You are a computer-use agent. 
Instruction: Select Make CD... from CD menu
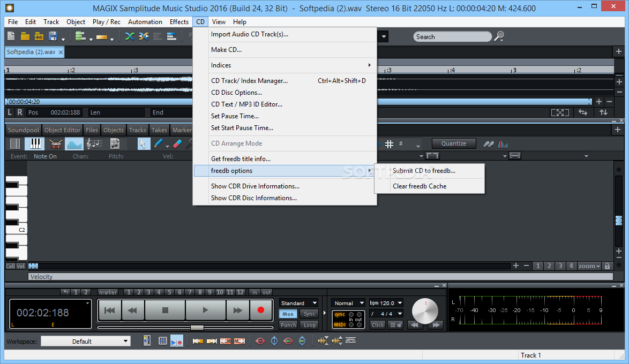coord(226,50)
